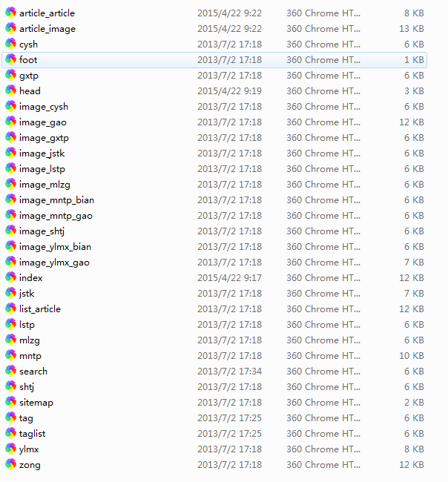Click the zong file's icon
448x482 pixels.
(x=11, y=465)
